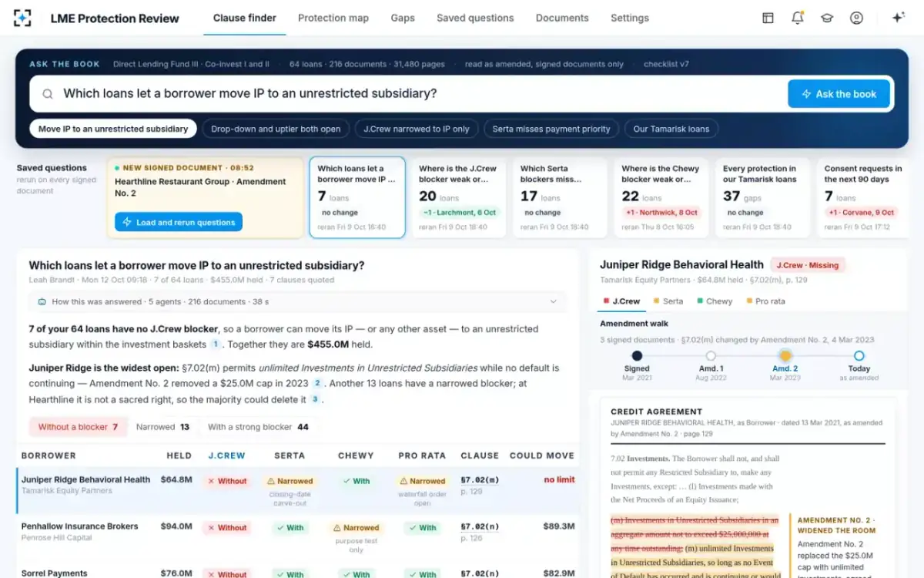The image size is (924, 578).
Task: Click the document icon beside How this was answered
Action: pos(43,302)
